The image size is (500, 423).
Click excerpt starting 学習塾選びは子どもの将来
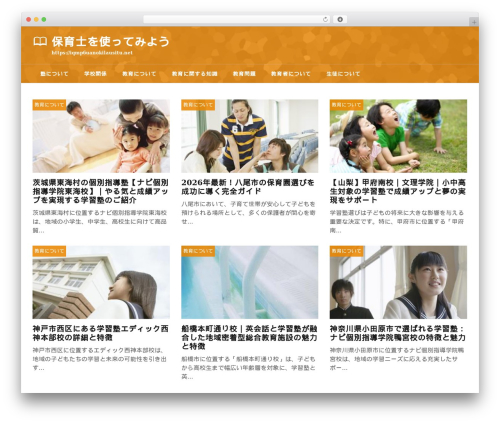click(397, 221)
